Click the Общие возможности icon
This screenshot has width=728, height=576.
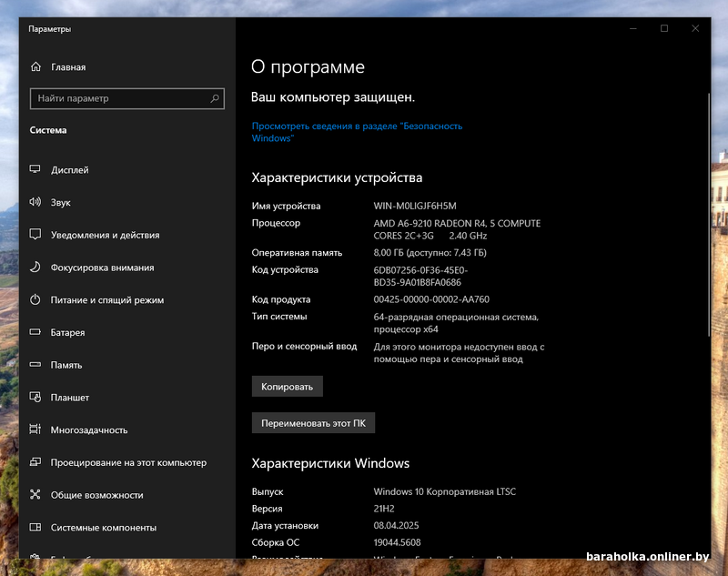click(x=35, y=494)
